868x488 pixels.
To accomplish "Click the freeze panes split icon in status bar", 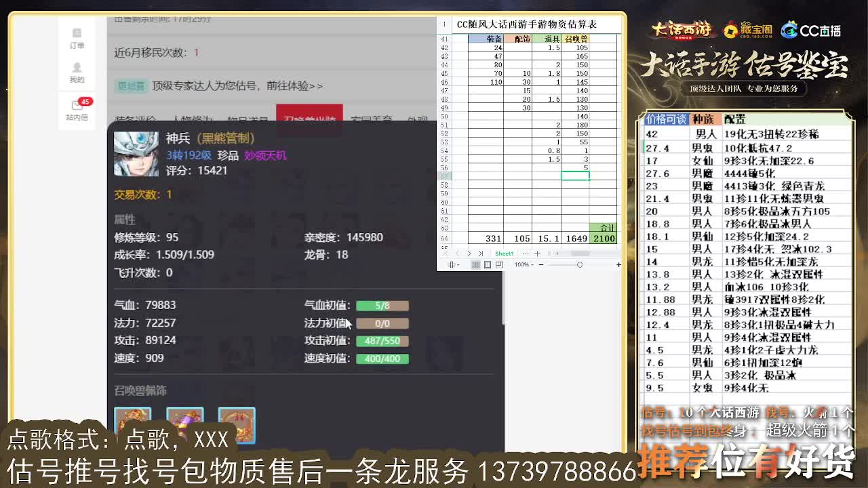I will click(x=452, y=263).
